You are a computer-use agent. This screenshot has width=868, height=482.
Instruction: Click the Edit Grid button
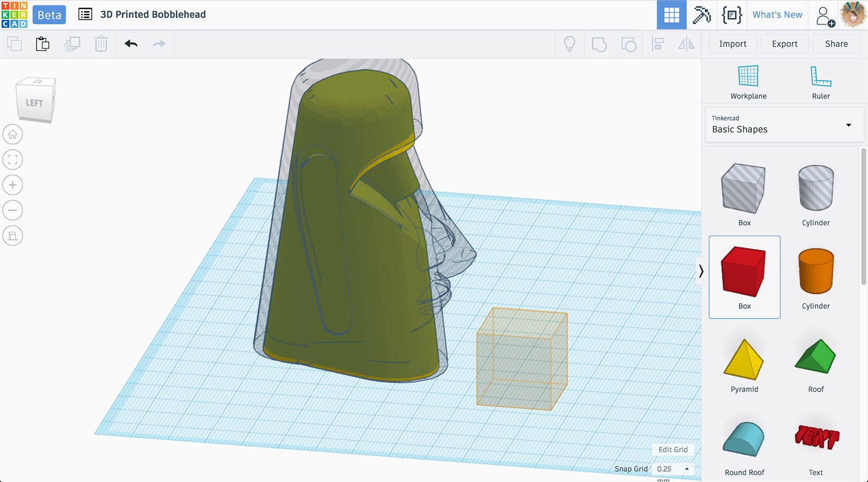pos(673,449)
